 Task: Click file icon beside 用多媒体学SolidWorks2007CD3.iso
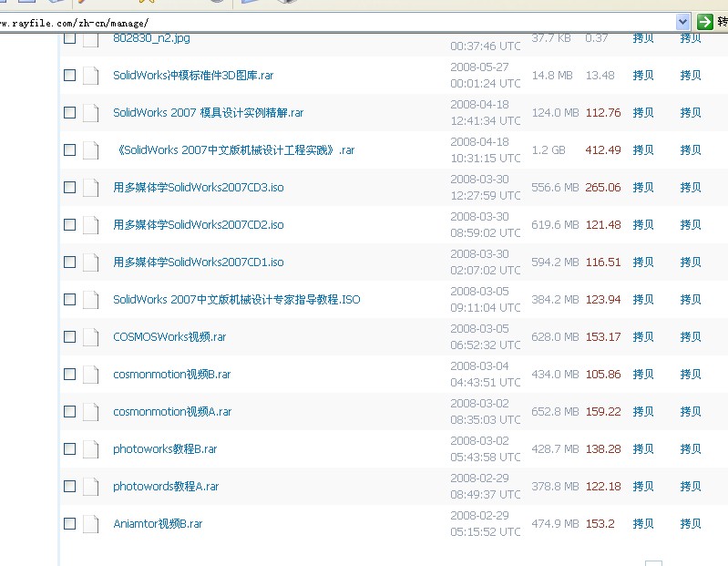(90, 188)
